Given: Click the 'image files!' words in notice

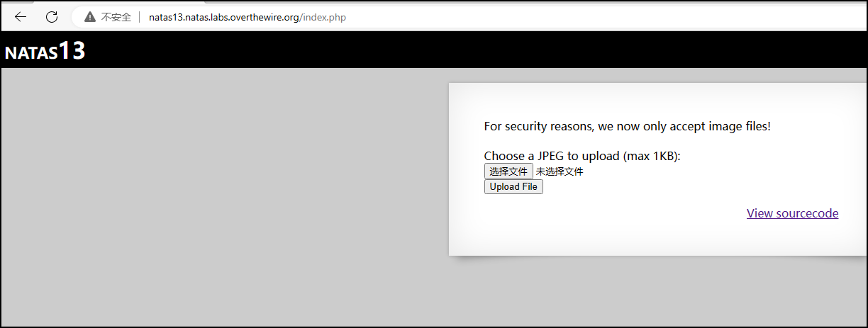Looking at the screenshot, I should click(739, 127).
